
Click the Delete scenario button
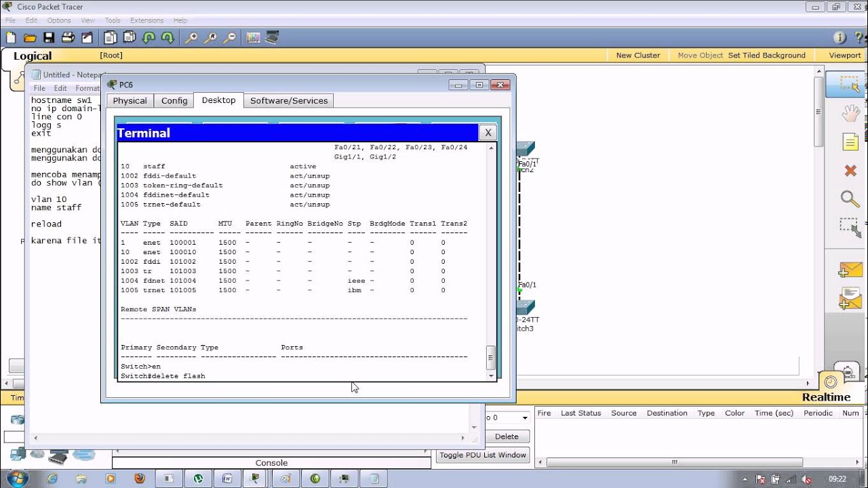pos(507,436)
